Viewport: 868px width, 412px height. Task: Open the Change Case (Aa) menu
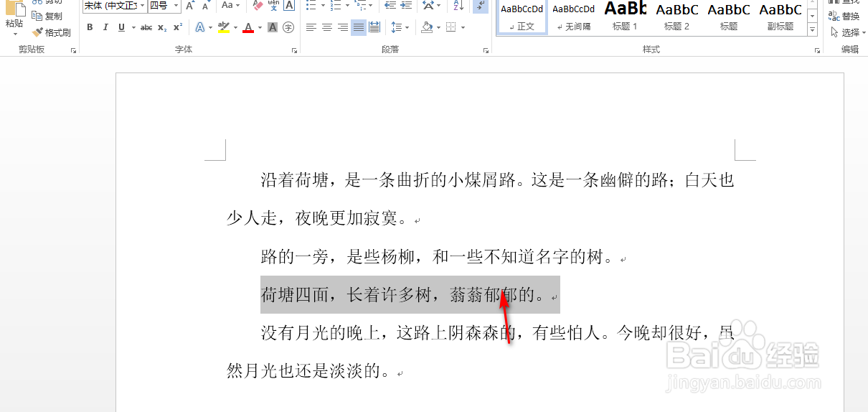(230, 6)
